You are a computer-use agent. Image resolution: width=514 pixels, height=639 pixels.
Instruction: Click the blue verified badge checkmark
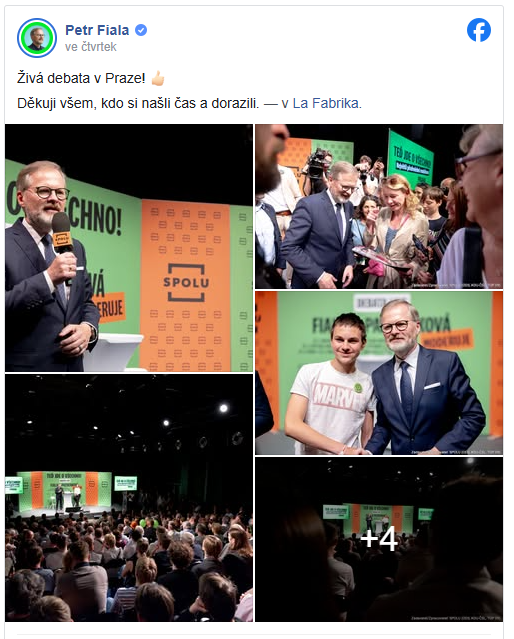coord(141,30)
